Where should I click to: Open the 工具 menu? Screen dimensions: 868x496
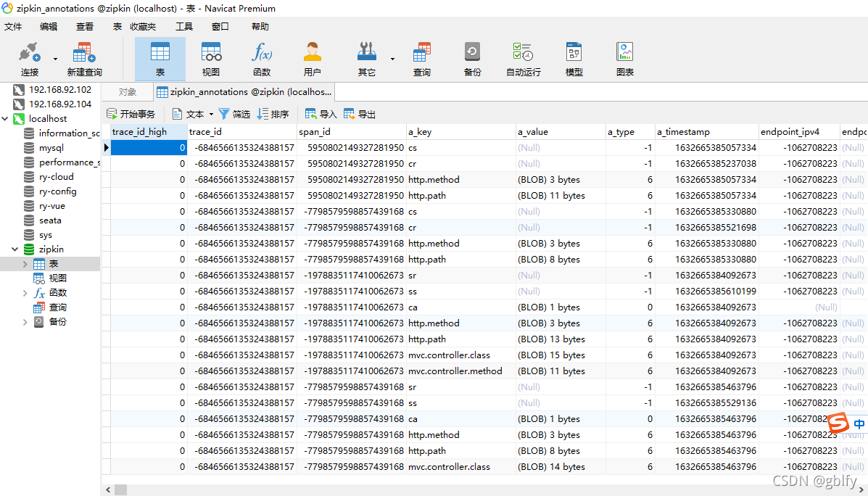tap(184, 27)
